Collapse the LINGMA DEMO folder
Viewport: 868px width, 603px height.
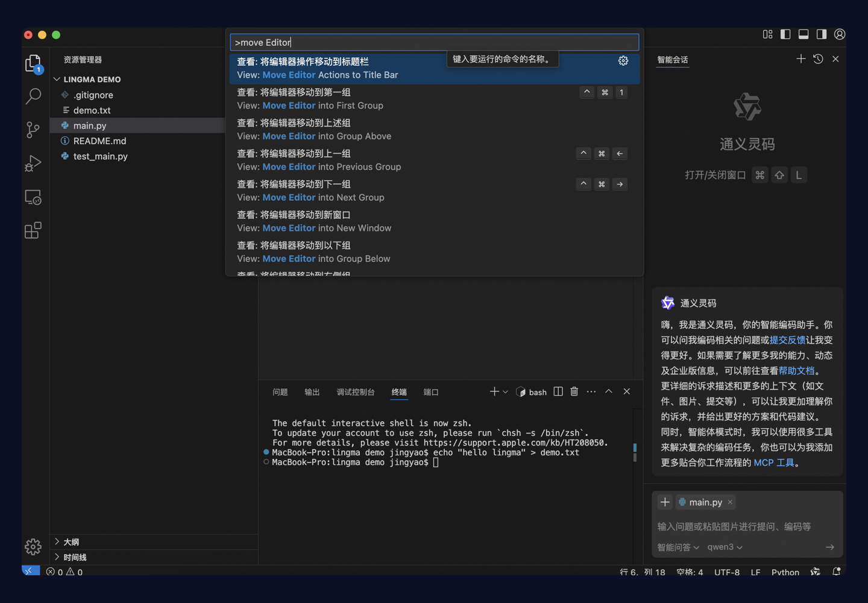(92, 79)
